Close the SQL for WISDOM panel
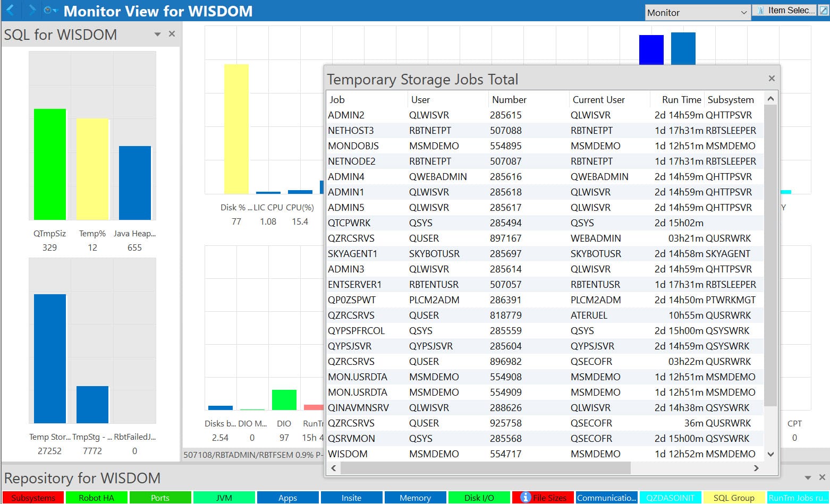 point(172,34)
